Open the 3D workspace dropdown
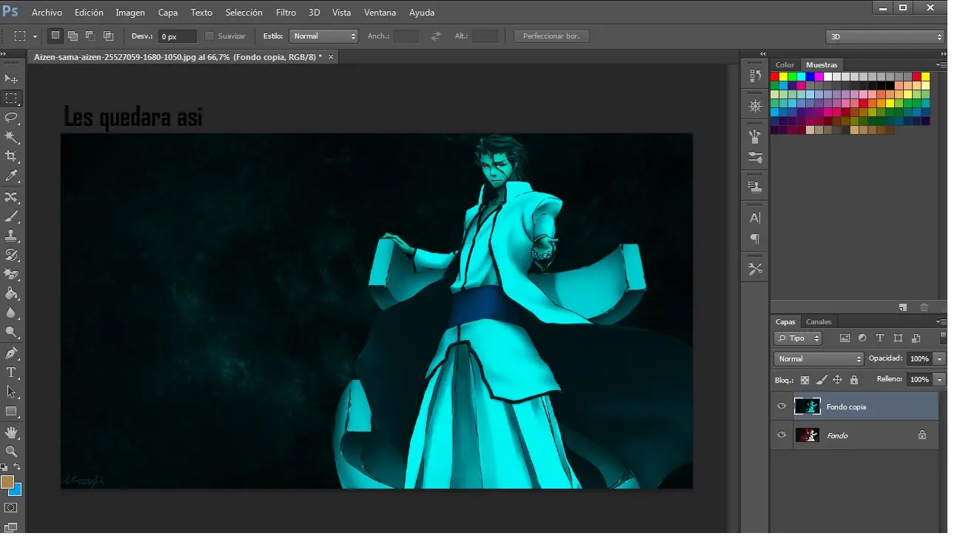The image size is (980, 536). pyautogui.click(x=885, y=36)
